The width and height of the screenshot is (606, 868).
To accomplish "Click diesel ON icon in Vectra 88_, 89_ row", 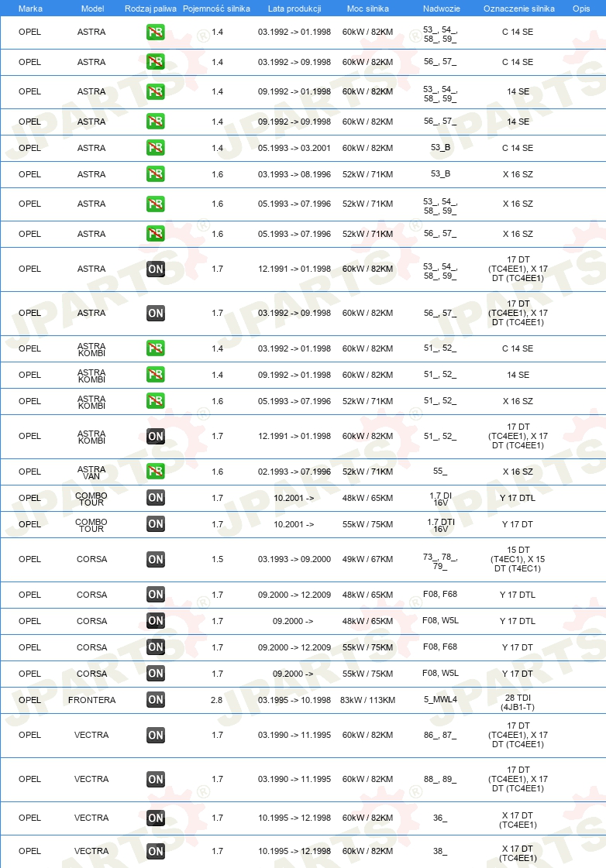I will click(x=156, y=780).
